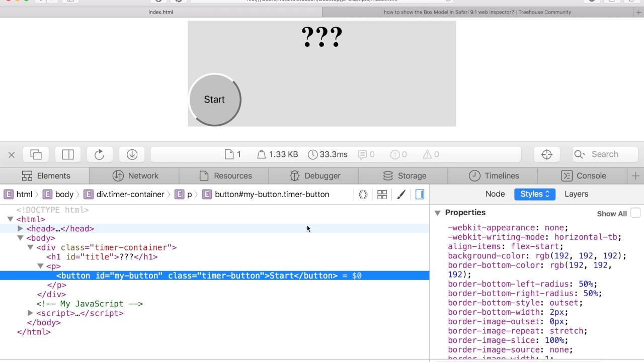The height and width of the screenshot is (362, 644).
Task: Close the Web Inspector panel
Action: [12, 155]
